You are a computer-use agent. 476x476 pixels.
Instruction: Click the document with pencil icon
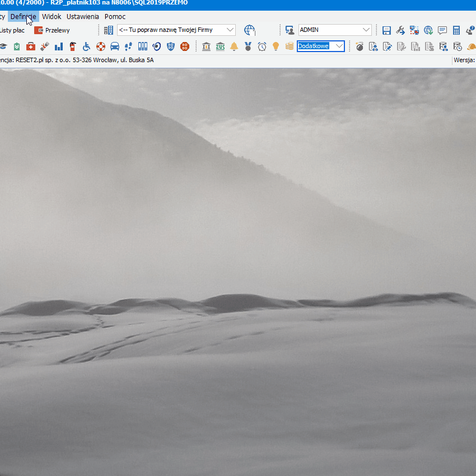[388, 46]
